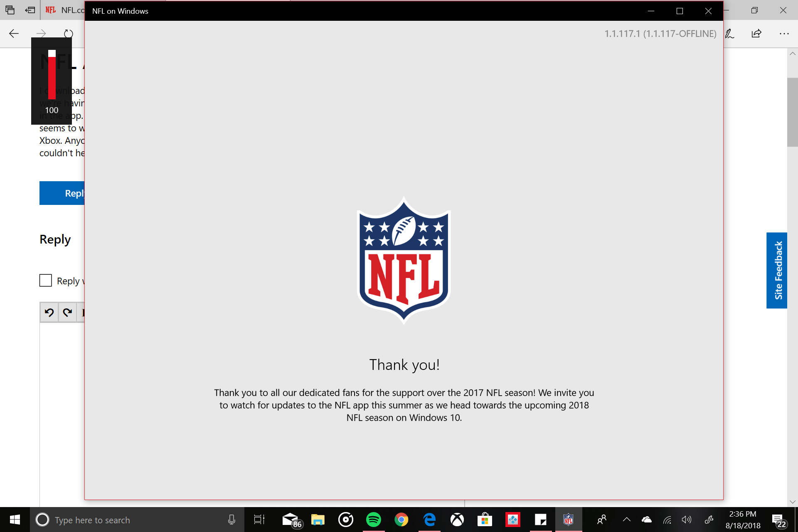
Task: Open the Sticky Notes taskbar icon
Action: point(541,520)
